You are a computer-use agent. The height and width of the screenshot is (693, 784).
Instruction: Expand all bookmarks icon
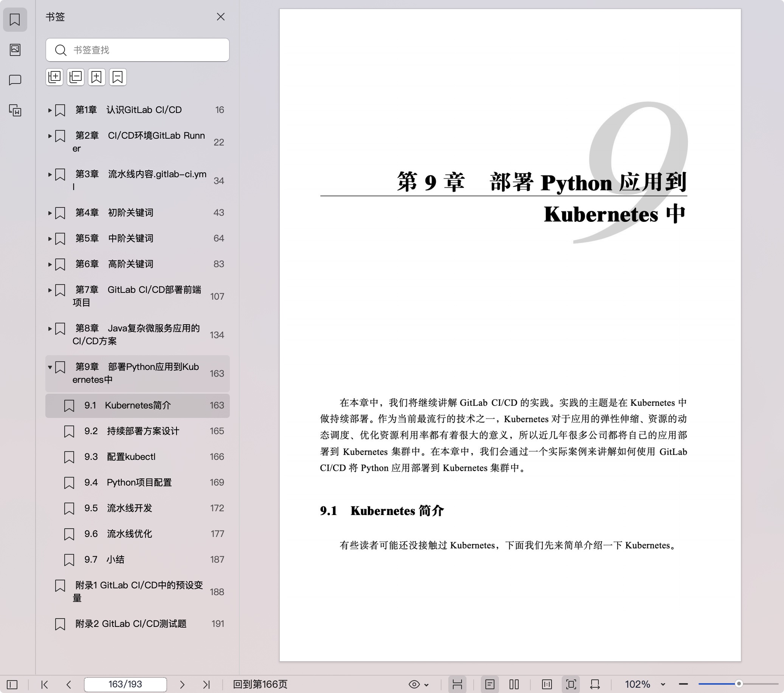coord(54,77)
